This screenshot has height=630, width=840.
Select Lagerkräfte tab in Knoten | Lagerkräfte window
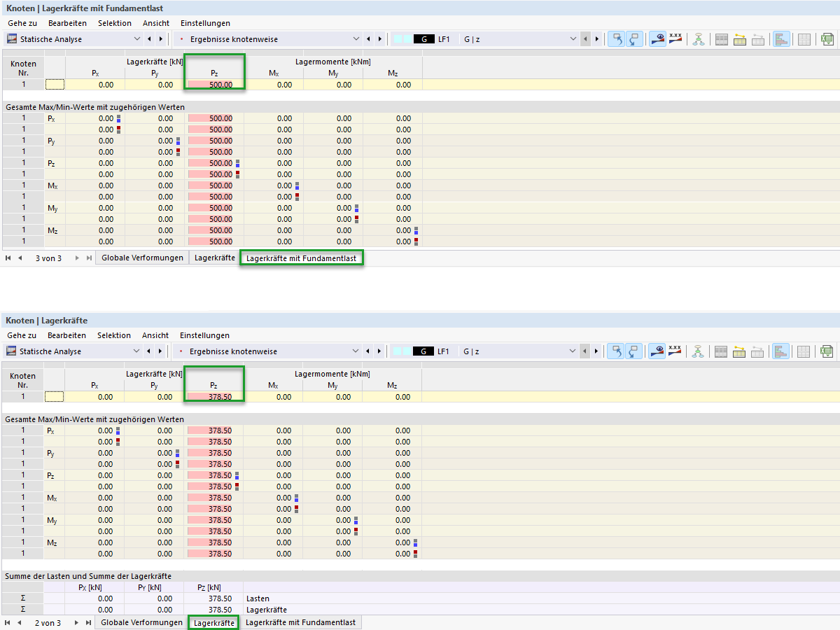[x=214, y=622]
